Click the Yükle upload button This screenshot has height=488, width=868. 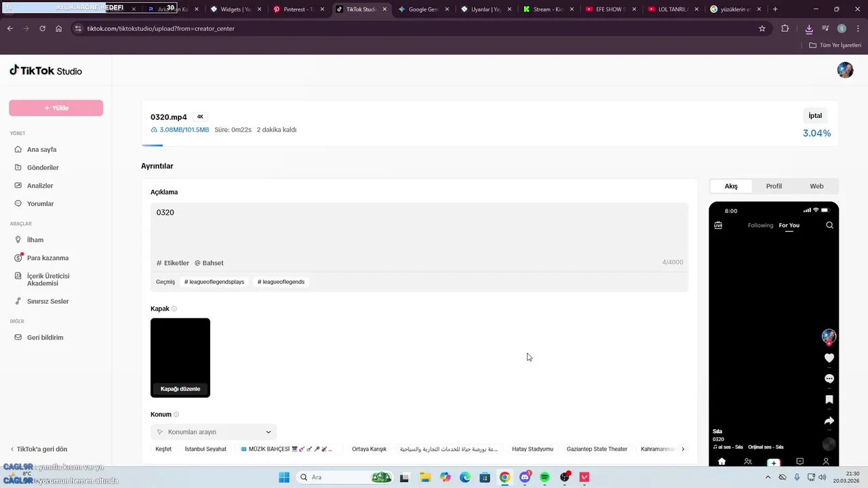(56, 108)
